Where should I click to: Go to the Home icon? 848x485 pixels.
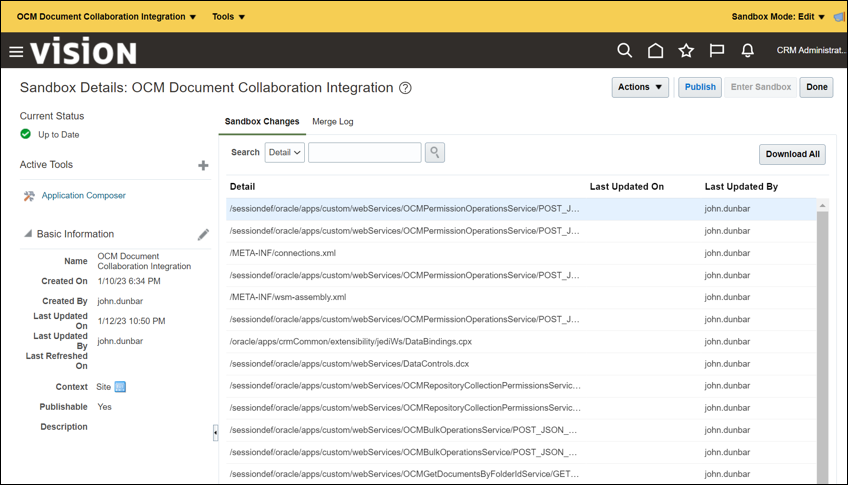tap(655, 51)
